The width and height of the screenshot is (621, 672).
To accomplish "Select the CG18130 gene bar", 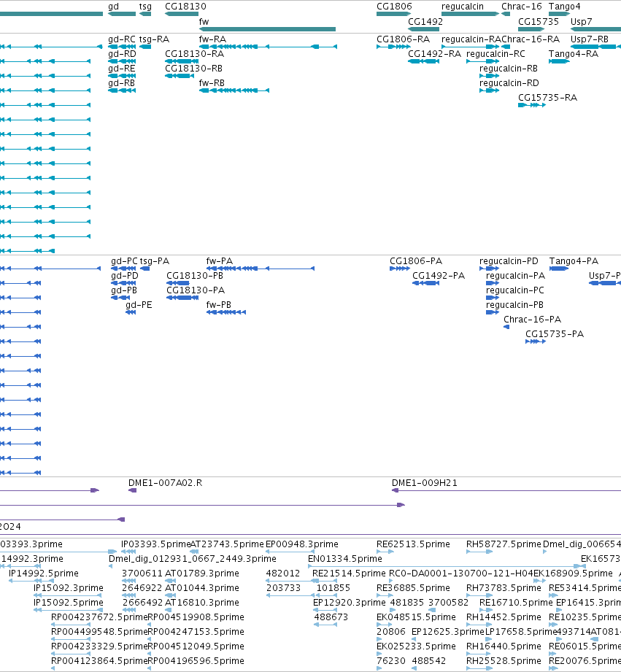I will pyautogui.click(x=182, y=14).
